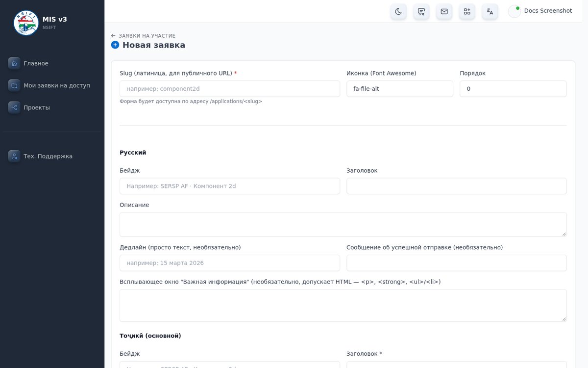Click the Бейдж field in the Русский section
The width and height of the screenshot is (588, 368).
pos(230,186)
